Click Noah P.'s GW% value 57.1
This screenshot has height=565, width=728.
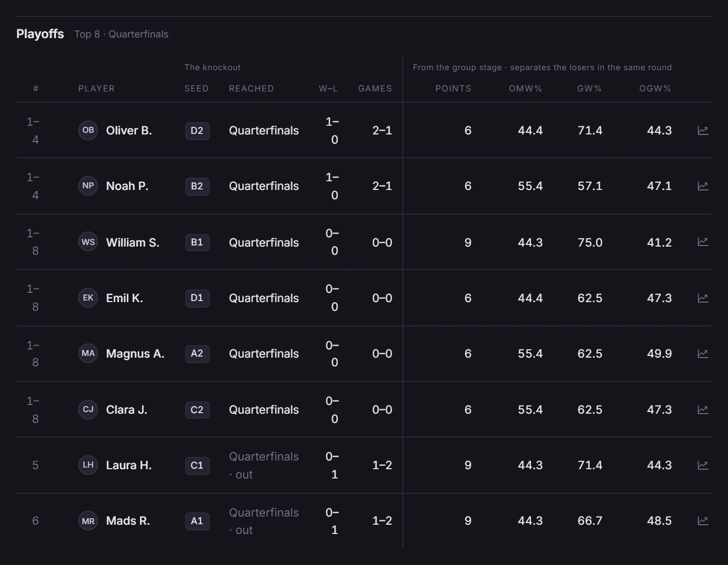[x=590, y=186]
